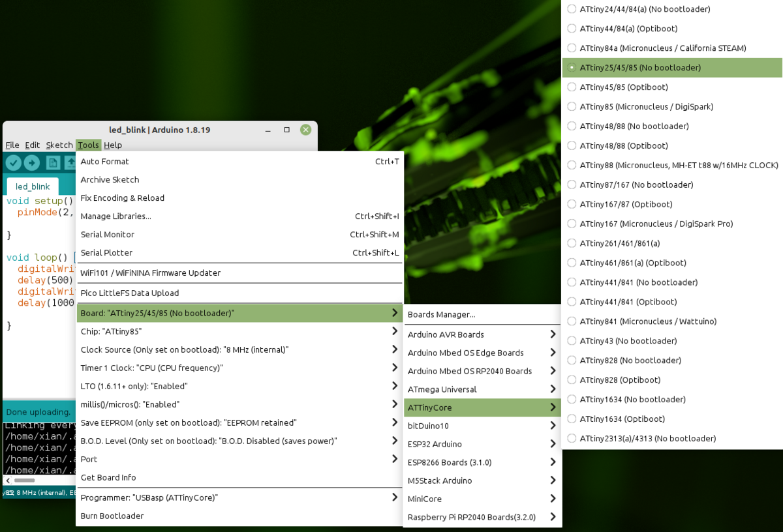Pick ATtiny1634 (No bootloader)
The height and width of the screenshot is (532, 783).
[672, 400]
